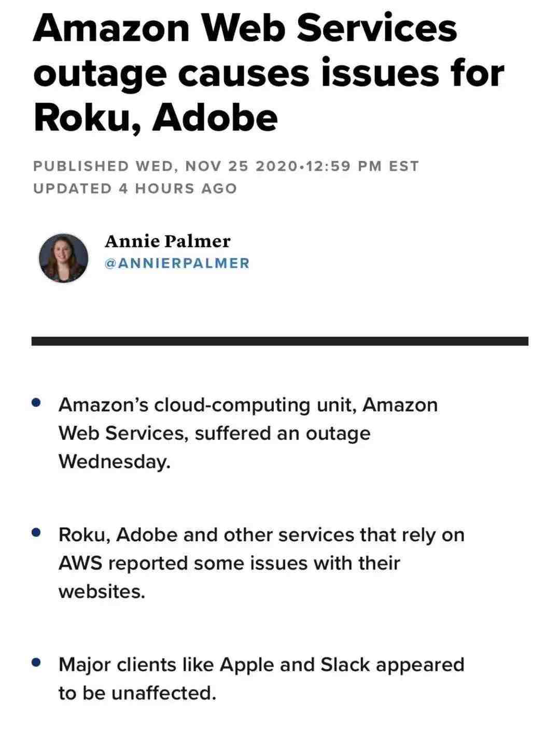
Task: Click the bullet dot beside the cloud-computing point
Action: coord(36,403)
